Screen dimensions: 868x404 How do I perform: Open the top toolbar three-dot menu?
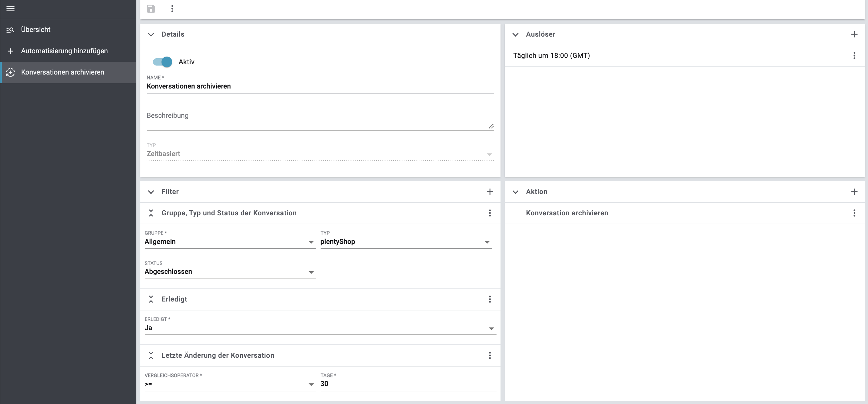pyautogui.click(x=172, y=9)
